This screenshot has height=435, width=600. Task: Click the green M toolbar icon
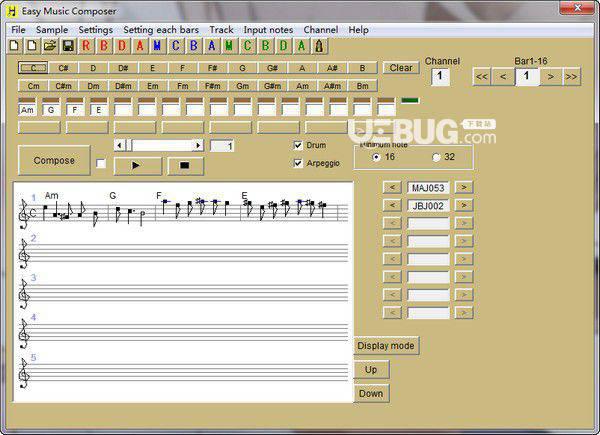(229, 46)
